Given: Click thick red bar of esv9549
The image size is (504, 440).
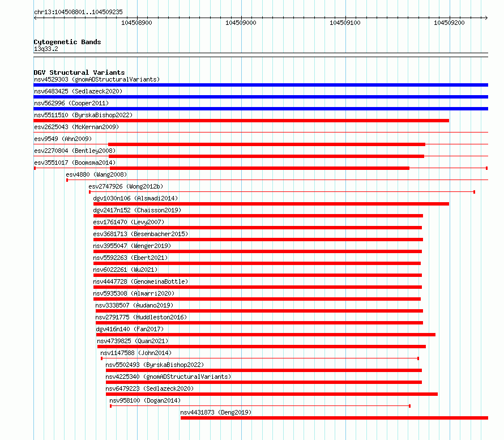Looking at the screenshot, I should click(267, 144).
